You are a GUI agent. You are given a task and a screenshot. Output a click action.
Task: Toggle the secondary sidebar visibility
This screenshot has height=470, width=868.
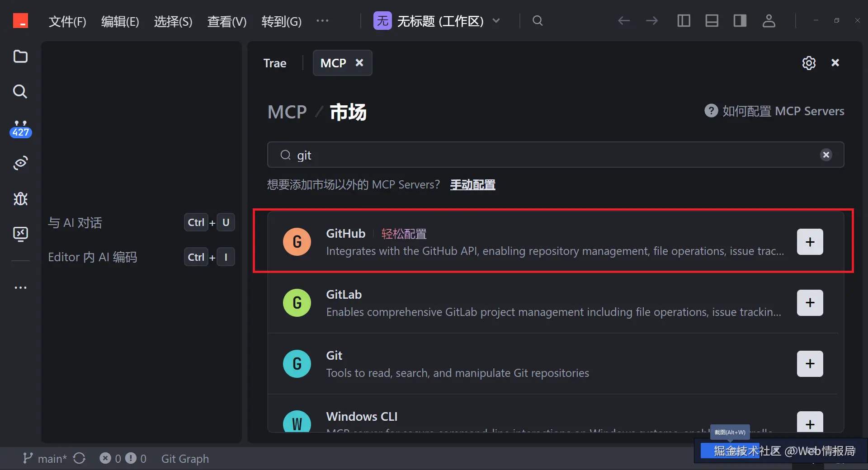coord(740,21)
